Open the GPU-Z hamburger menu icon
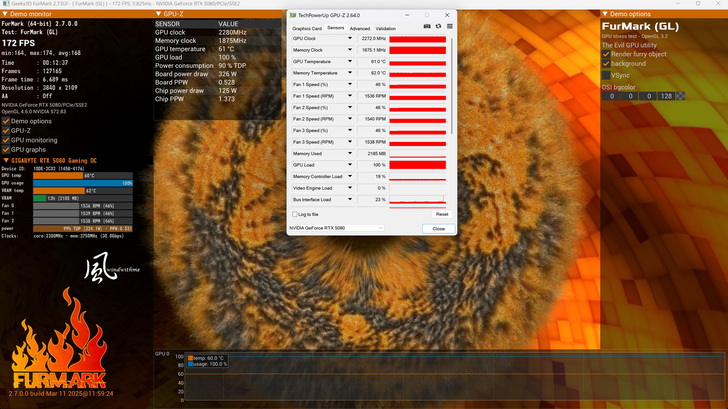The image size is (728, 409). pos(449,26)
